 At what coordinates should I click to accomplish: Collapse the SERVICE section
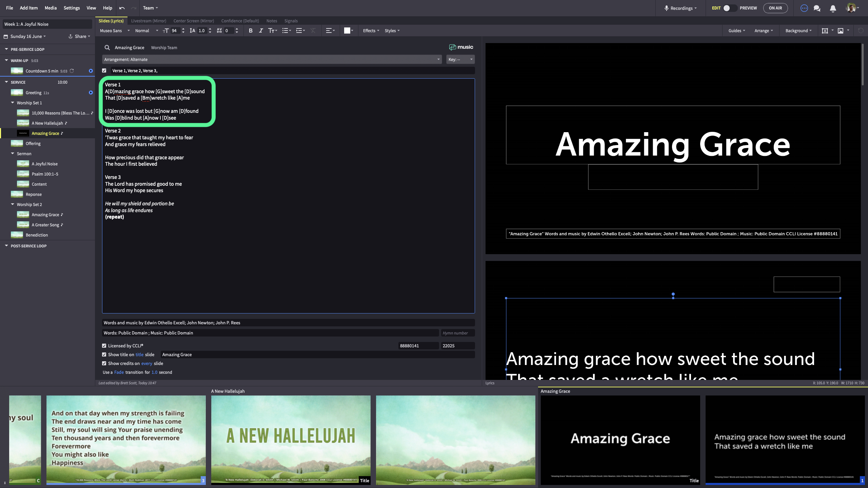click(x=6, y=82)
